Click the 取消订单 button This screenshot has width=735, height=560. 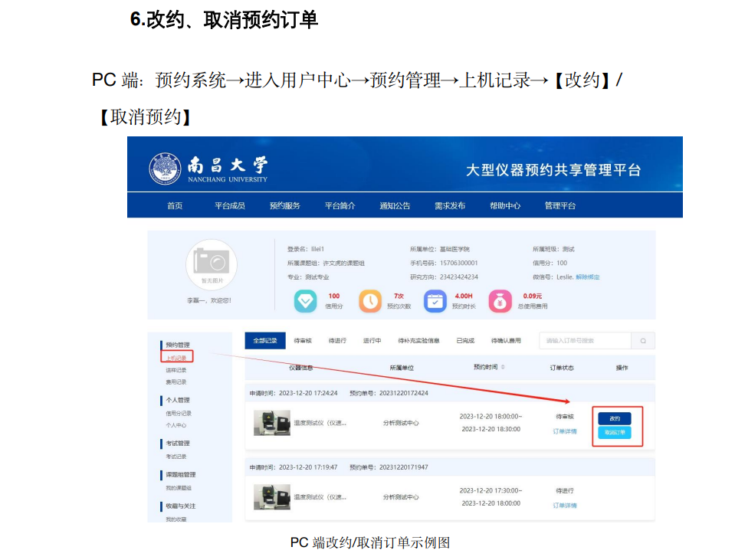click(615, 432)
